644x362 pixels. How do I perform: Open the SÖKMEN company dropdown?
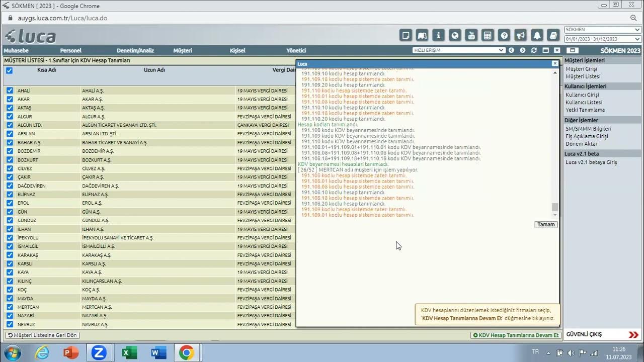[x=603, y=30]
